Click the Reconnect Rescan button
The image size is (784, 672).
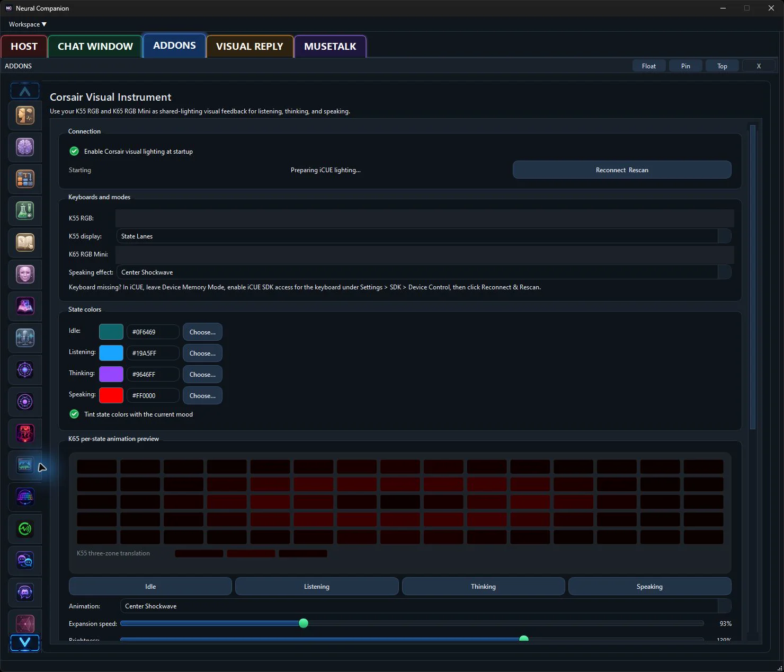tap(622, 170)
